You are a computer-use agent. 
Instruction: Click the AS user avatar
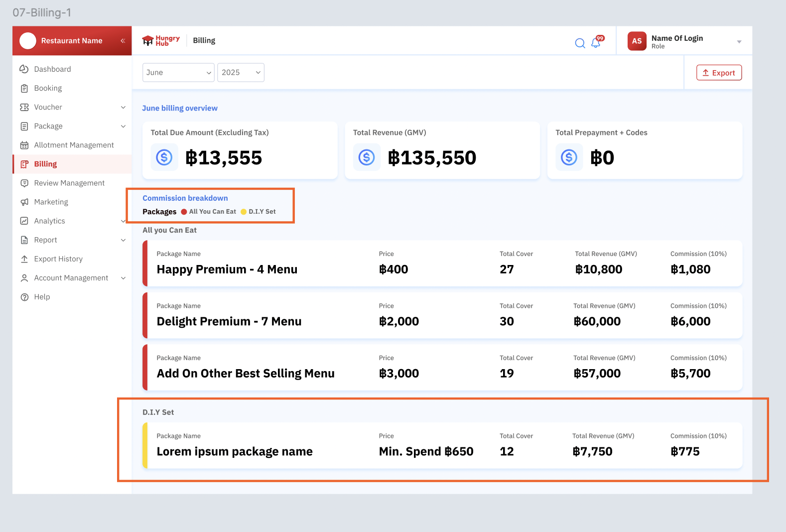click(x=637, y=41)
